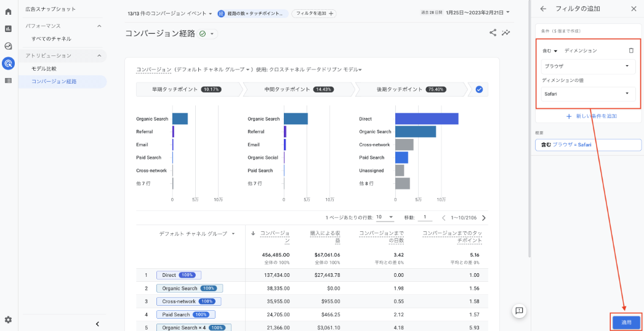This screenshot has height=331, width=644.
Task: Click the back arrow in the filter panel
Action: (544, 9)
